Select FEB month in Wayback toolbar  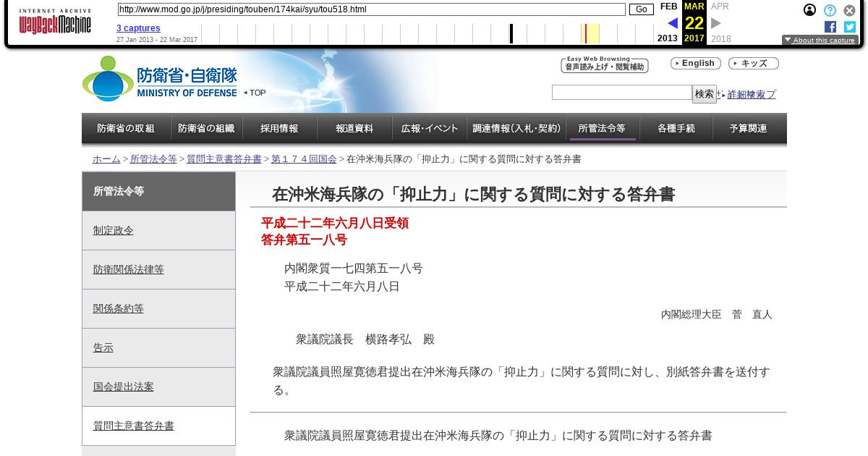click(668, 7)
